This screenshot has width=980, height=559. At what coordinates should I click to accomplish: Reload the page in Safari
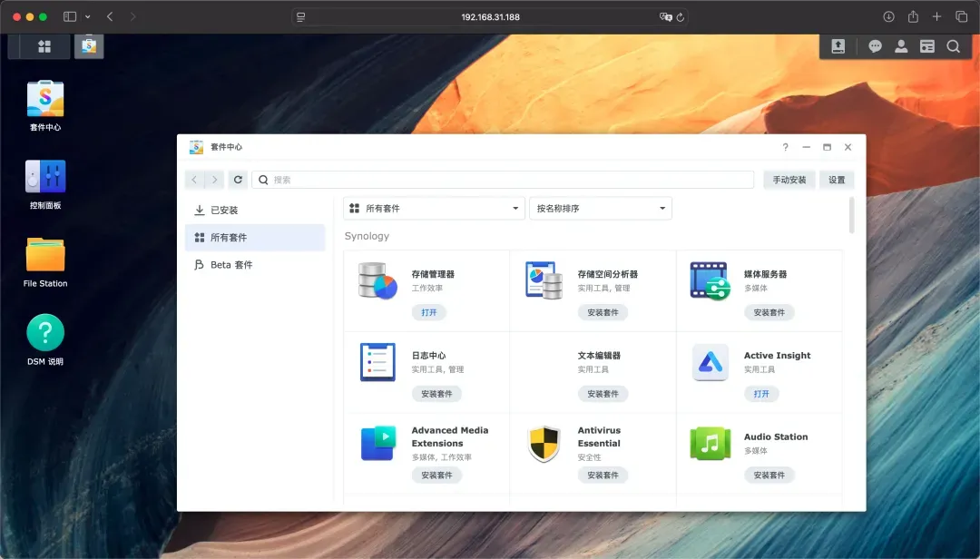point(681,17)
